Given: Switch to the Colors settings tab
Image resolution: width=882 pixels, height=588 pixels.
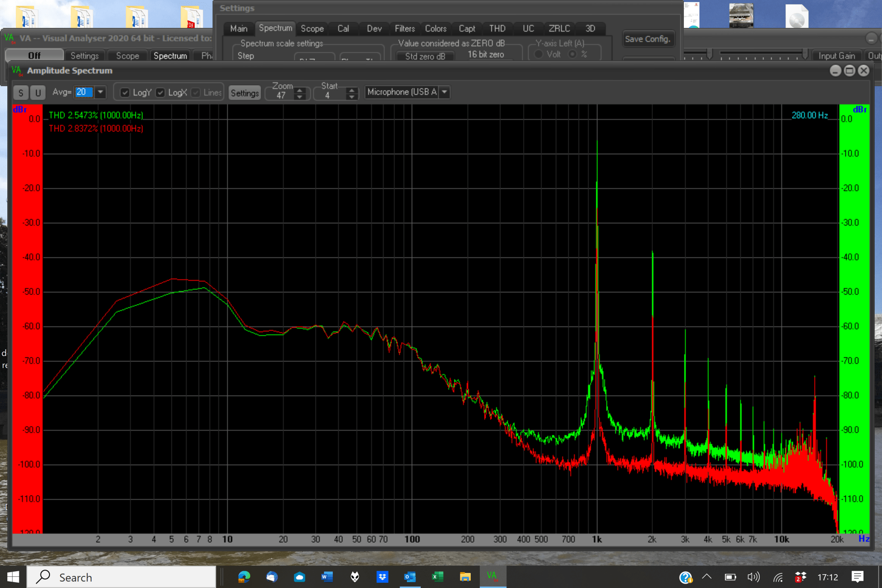Looking at the screenshot, I should [436, 29].
